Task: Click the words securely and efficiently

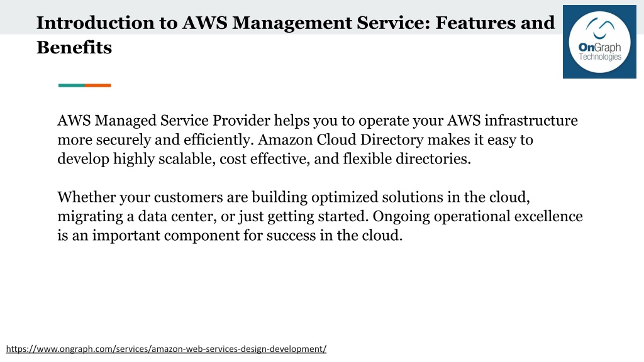Action: (x=175, y=140)
